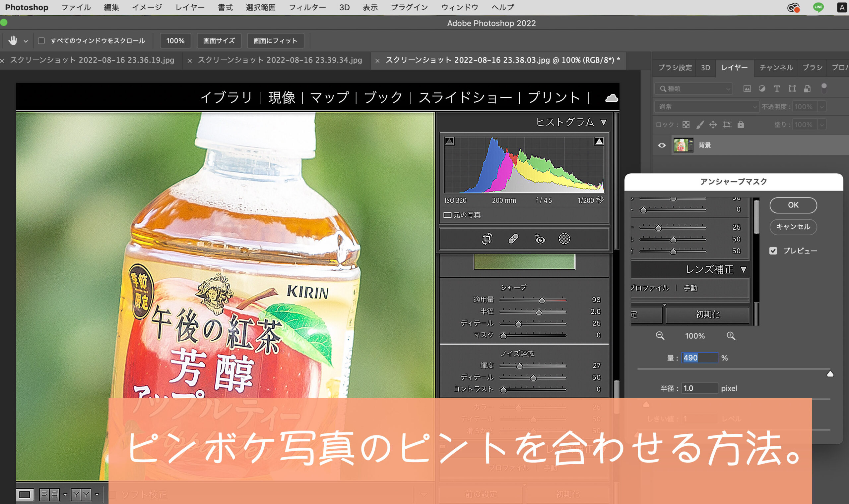Click キャンセル in アンシャープマスク dialog
The image size is (849, 504).
[793, 227]
